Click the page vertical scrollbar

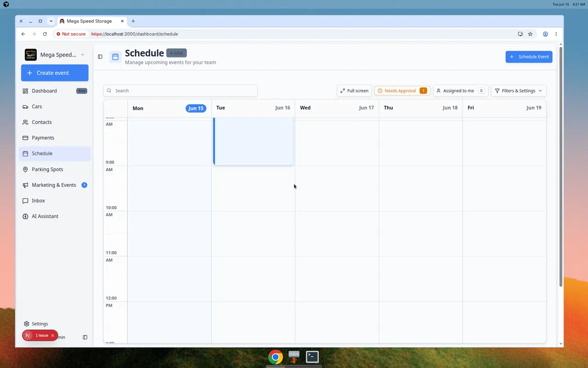561,167
